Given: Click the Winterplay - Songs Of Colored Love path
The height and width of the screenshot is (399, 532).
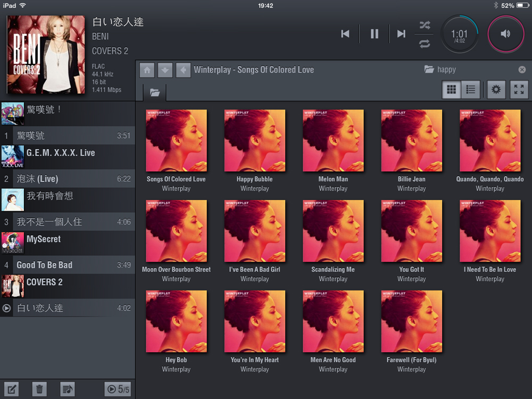Looking at the screenshot, I should click(254, 70).
